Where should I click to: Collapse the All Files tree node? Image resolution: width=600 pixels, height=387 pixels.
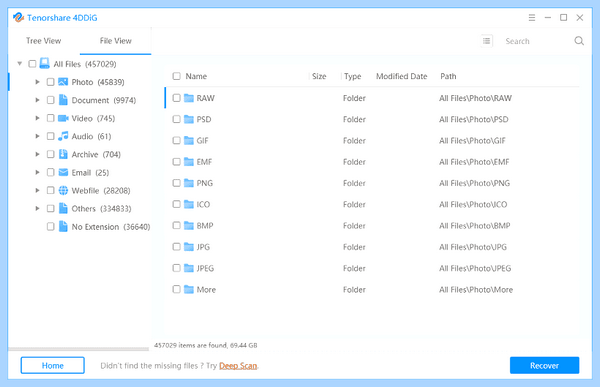20,64
